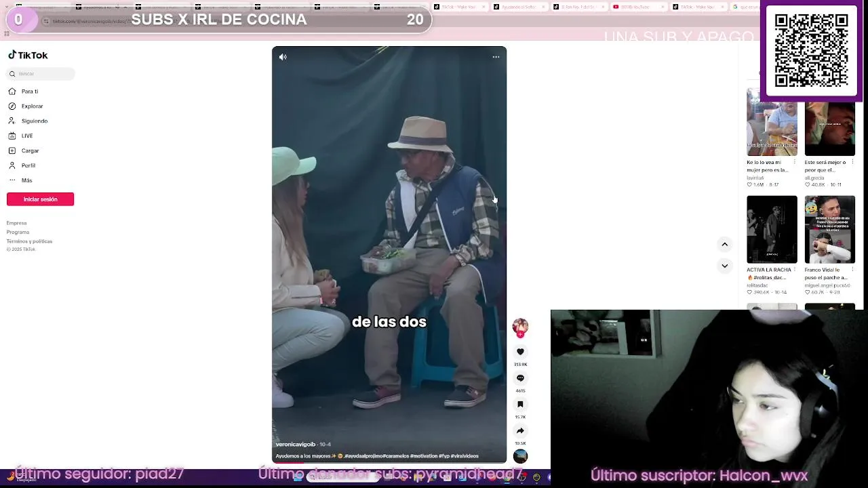This screenshot has height=488, width=868.
Task: Open the 'ACTIVA LA RACHA' video thumbnail
Action: 772,229
